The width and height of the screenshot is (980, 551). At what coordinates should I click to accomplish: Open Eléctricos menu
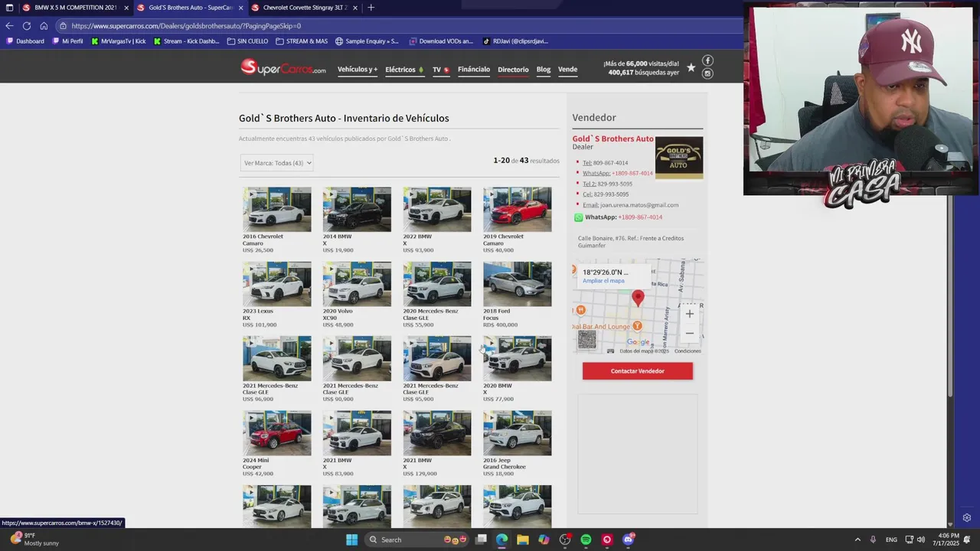pos(404,70)
